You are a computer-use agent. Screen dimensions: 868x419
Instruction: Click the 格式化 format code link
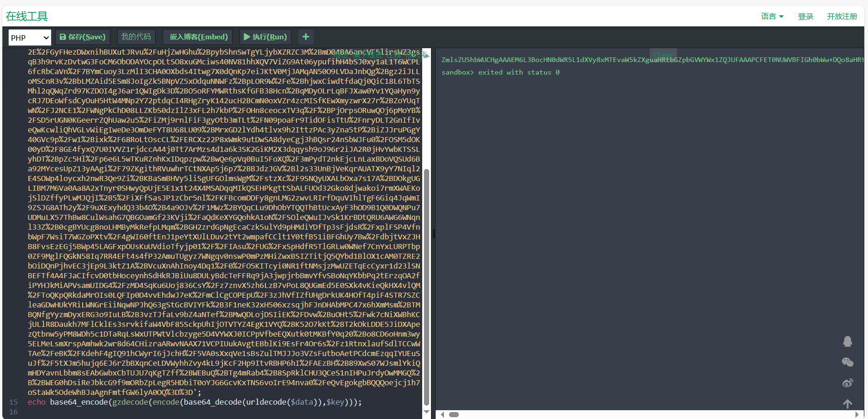tap(416, 55)
